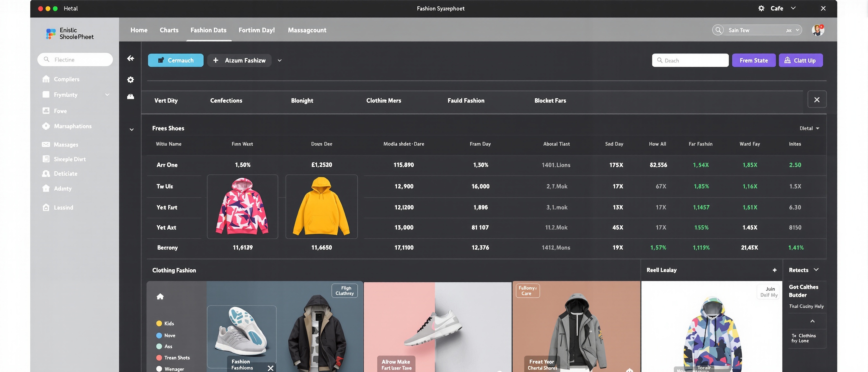The width and height of the screenshot is (868, 372).
Task: Toggle the Wenager category option
Action: coord(159,369)
